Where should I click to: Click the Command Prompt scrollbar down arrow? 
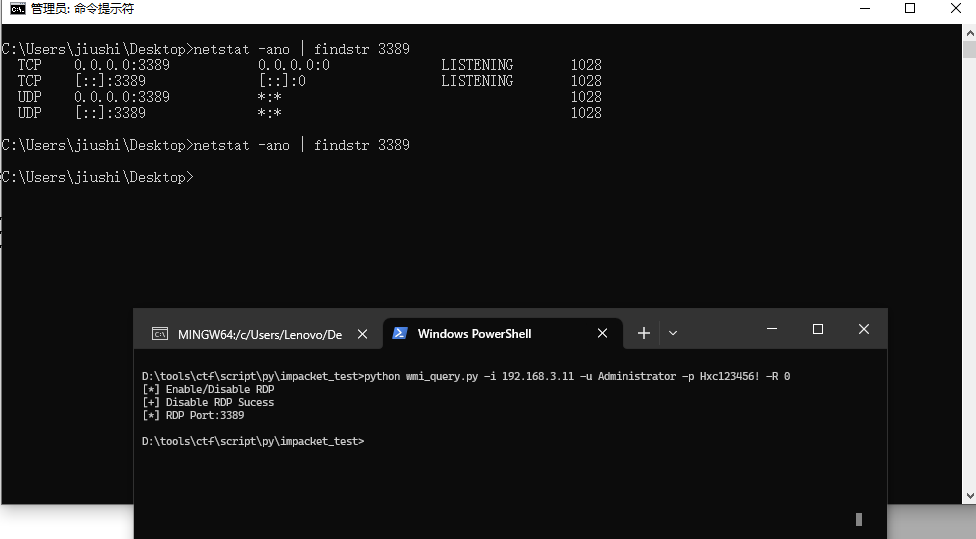(x=970, y=496)
